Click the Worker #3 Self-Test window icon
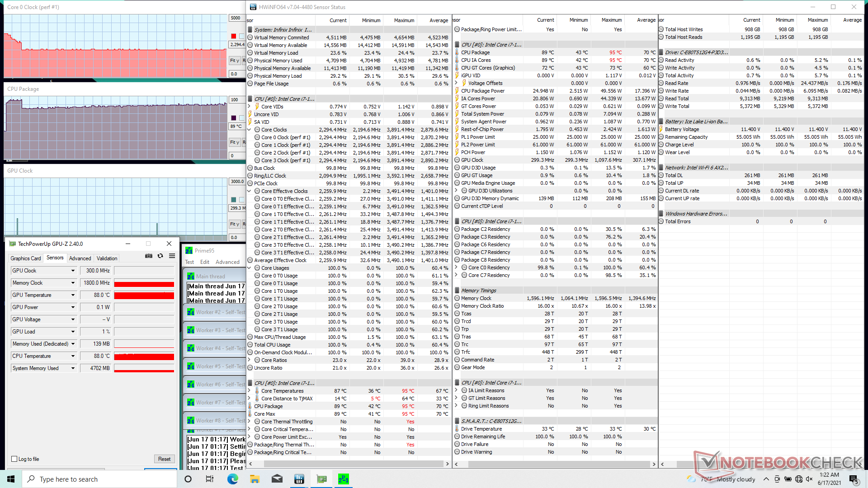 coord(191,330)
